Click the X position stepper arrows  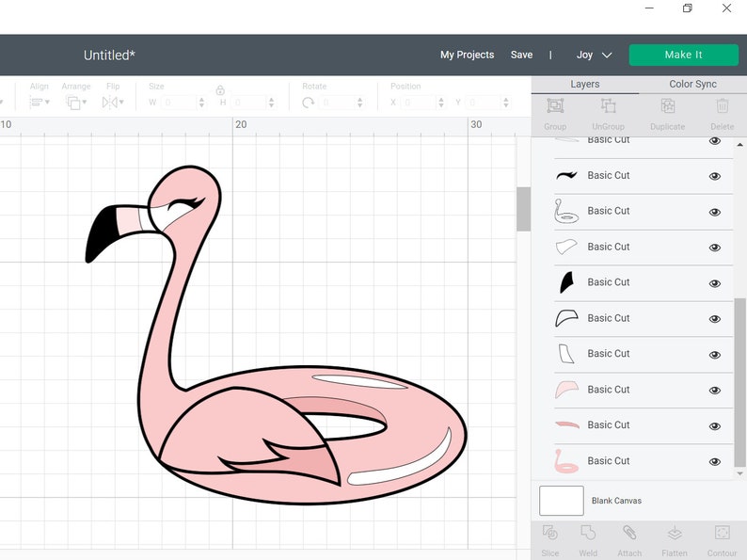pyautogui.click(x=441, y=102)
